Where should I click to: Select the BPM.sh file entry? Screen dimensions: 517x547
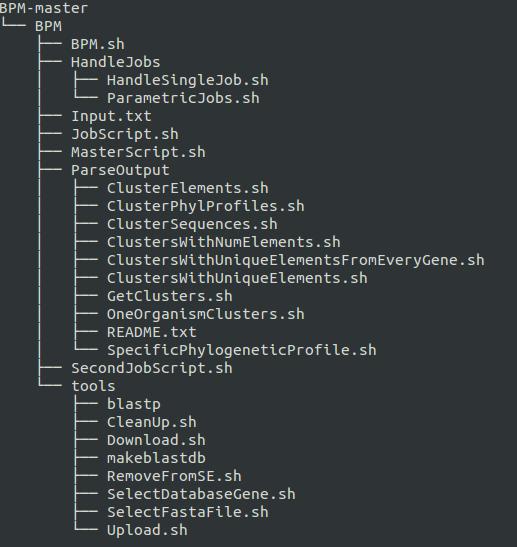pos(98,44)
